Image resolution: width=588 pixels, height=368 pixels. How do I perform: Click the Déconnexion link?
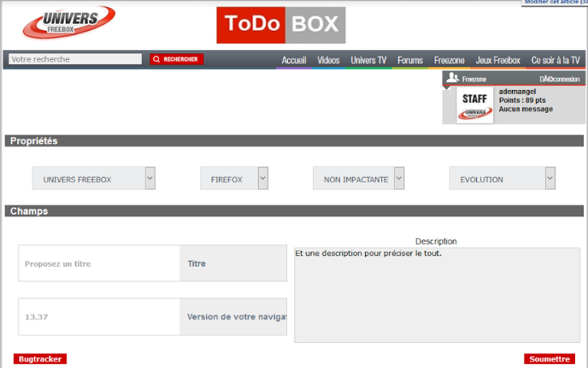point(560,79)
